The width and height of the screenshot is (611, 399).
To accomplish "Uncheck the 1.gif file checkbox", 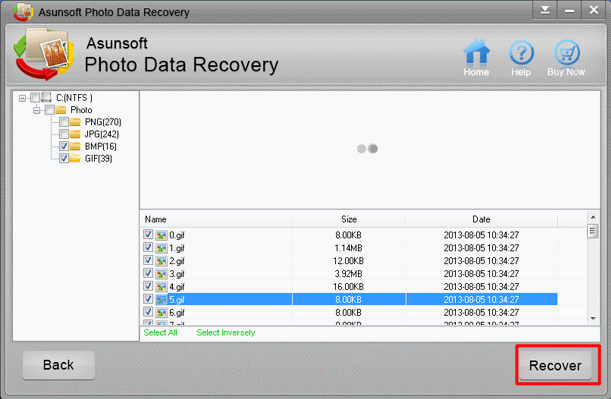I will [x=148, y=247].
